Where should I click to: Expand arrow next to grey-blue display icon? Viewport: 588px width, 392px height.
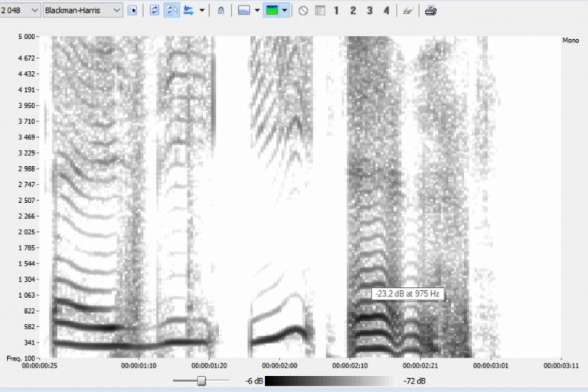(x=256, y=11)
